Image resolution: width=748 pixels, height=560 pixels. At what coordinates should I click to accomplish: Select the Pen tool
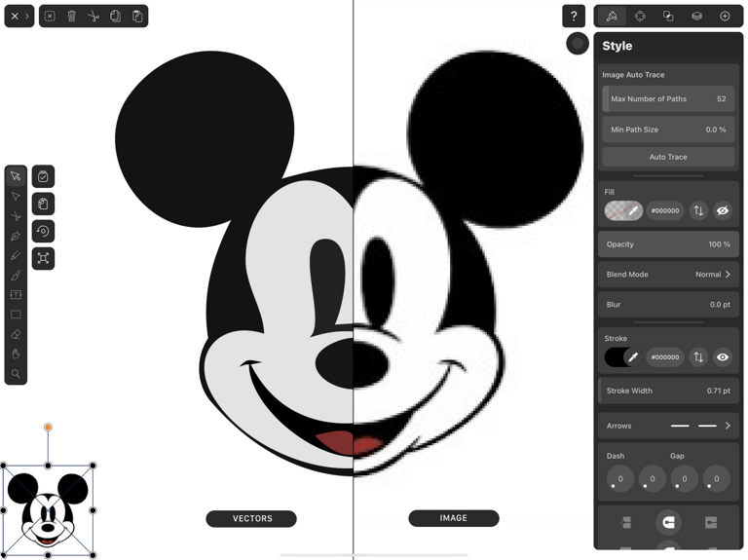(x=16, y=236)
